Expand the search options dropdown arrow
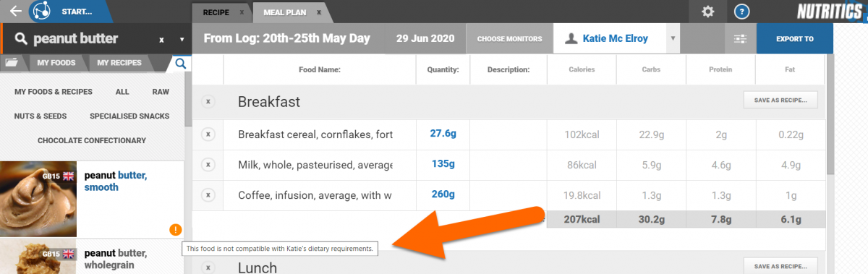Screen dimensions: 868x274 click(182, 40)
